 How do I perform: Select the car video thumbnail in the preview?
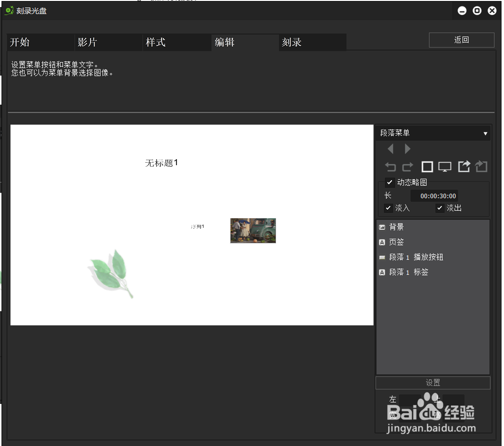(252, 230)
